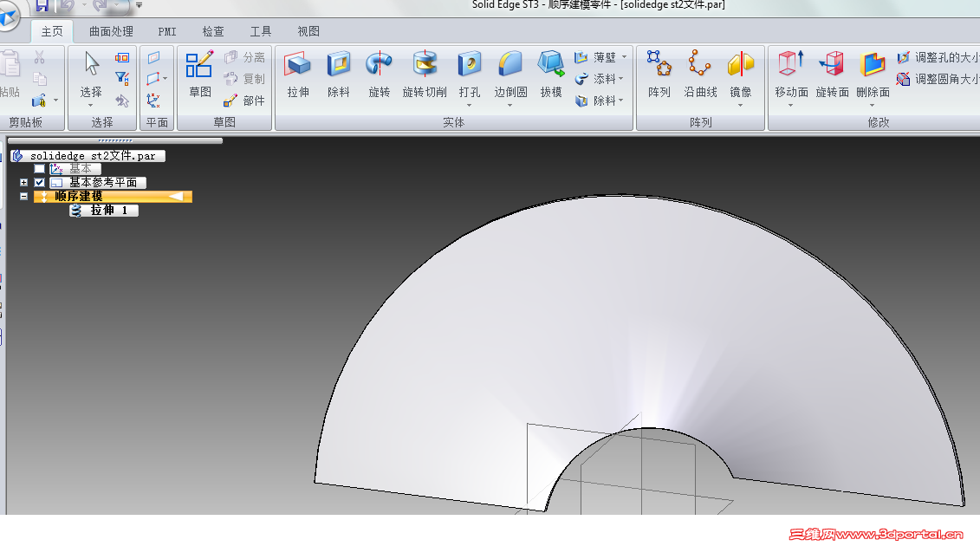The width and height of the screenshot is (980, 546).
Task: Select the 顺序建模 tree header
Action: (x=113, y=197)
